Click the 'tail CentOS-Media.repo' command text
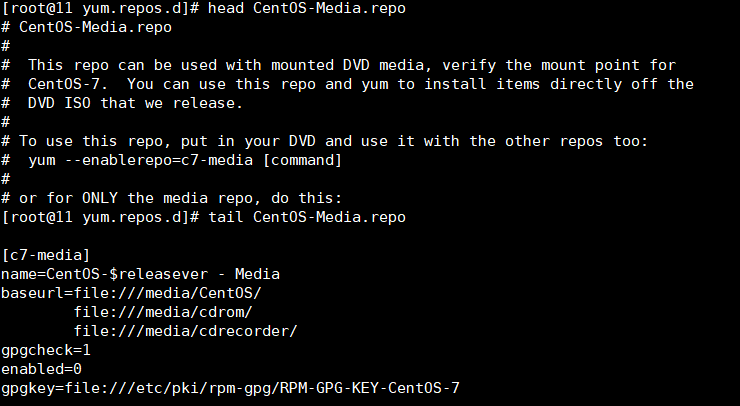The width and height of the screenshot is (740, 406). 307,217
